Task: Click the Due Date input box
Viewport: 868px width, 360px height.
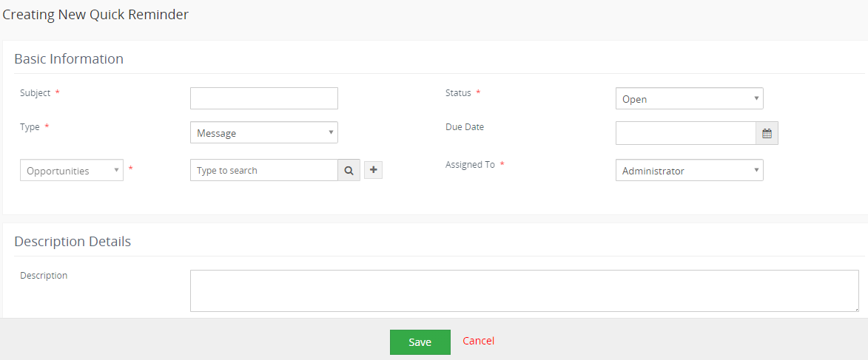Action: (x=685, y=134)
